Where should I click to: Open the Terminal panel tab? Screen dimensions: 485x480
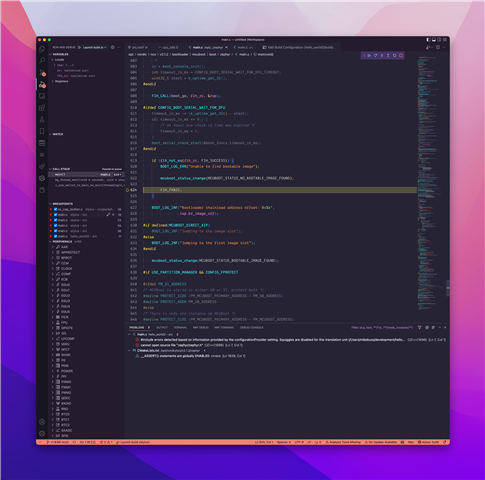click(180, 328)
